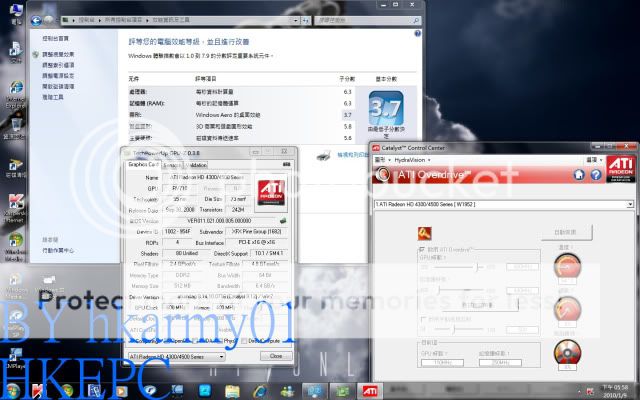Open Catalyst Control Center help icon
This screenshot has width=640, height=400.
(596, 175)
